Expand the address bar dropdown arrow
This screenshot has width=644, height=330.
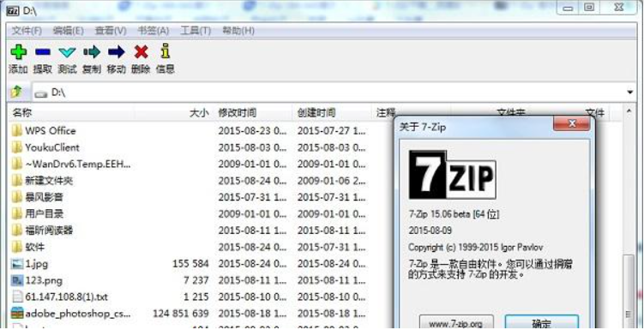(630, 93)
